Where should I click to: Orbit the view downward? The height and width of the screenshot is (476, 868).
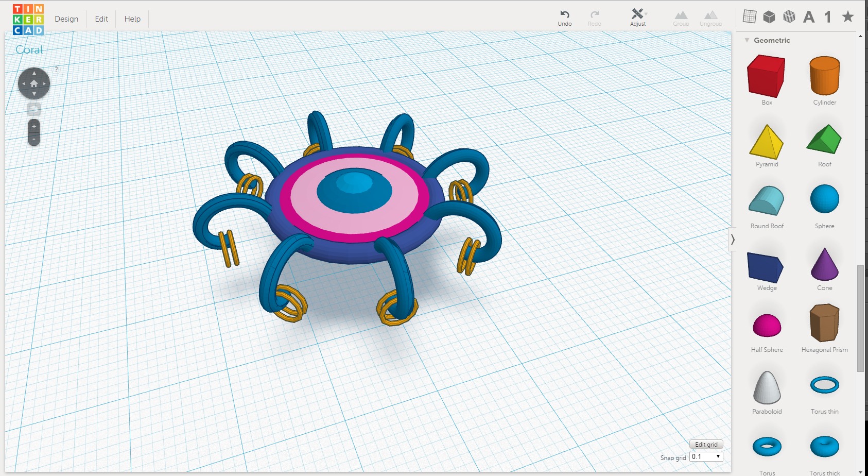34,94
